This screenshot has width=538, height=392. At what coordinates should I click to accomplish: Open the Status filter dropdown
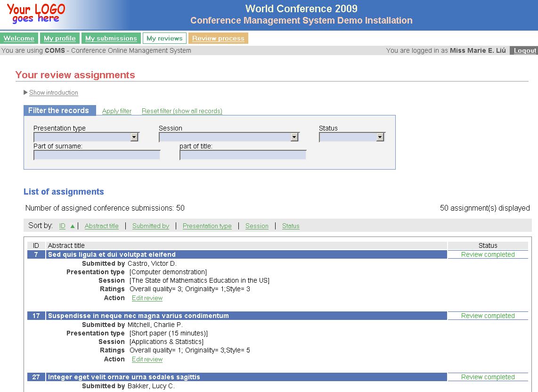[x=352, y=137]
